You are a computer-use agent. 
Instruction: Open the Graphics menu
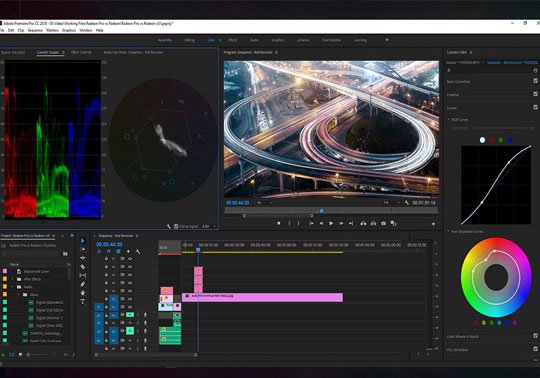click(x=69, y=30)
